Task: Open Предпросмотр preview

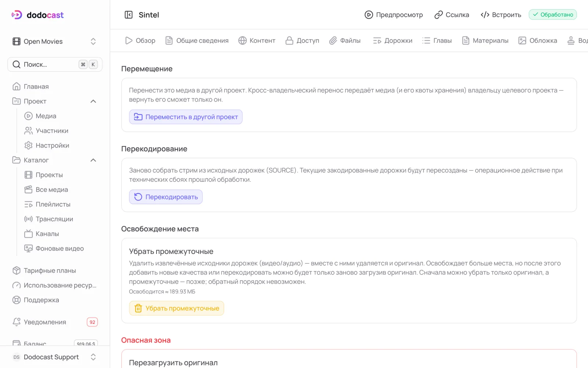Action: [394, 15]
